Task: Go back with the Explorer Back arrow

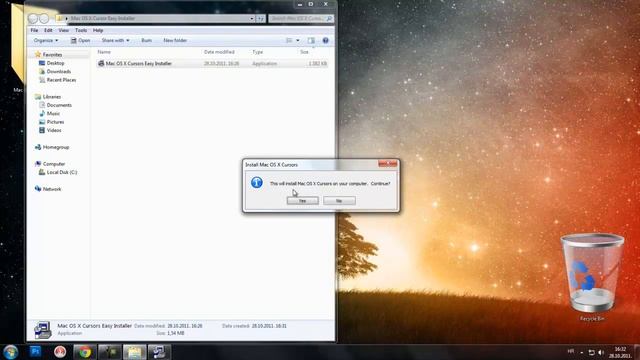Action: click(x=33, y=18)
